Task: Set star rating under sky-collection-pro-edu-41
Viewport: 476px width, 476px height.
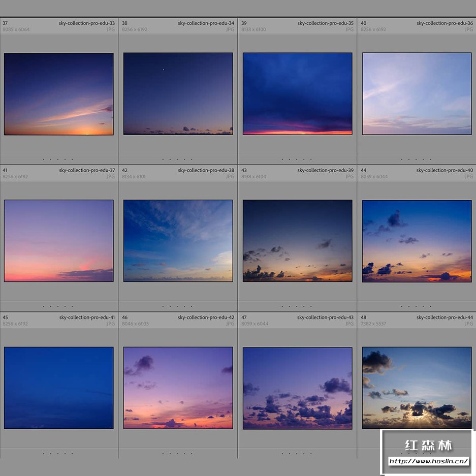Action: pos(58,454)
